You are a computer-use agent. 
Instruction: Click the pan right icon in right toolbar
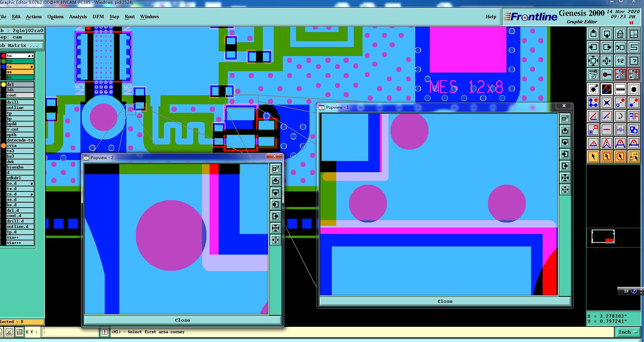[607, 47]
